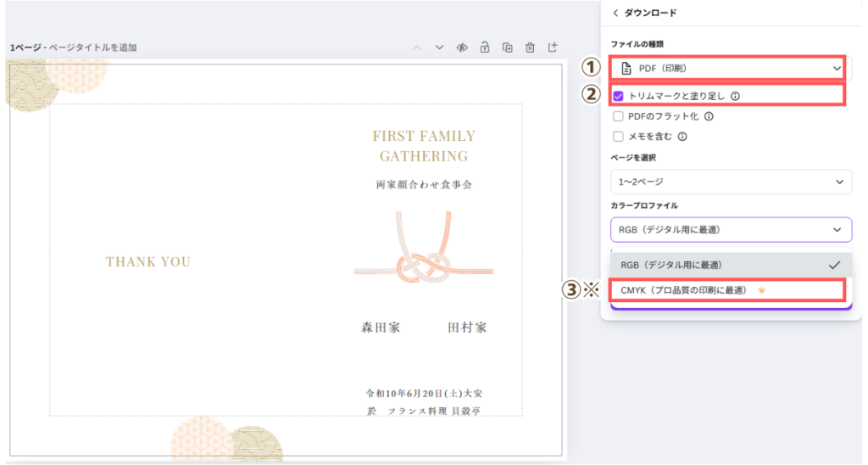Show info for メモを含む
Image resolution: width=868 pixels, height=465 pixels.
[x=682, y=137]
